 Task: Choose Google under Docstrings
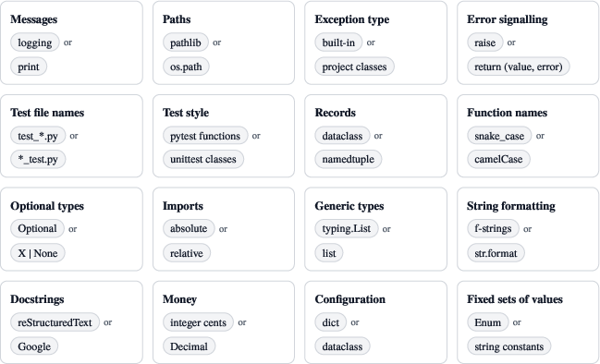tap(34, 346)
